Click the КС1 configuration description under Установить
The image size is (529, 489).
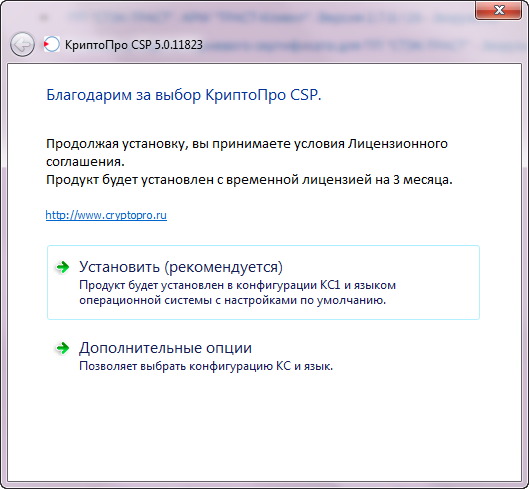pyautogui.click(x=237, y=293)
